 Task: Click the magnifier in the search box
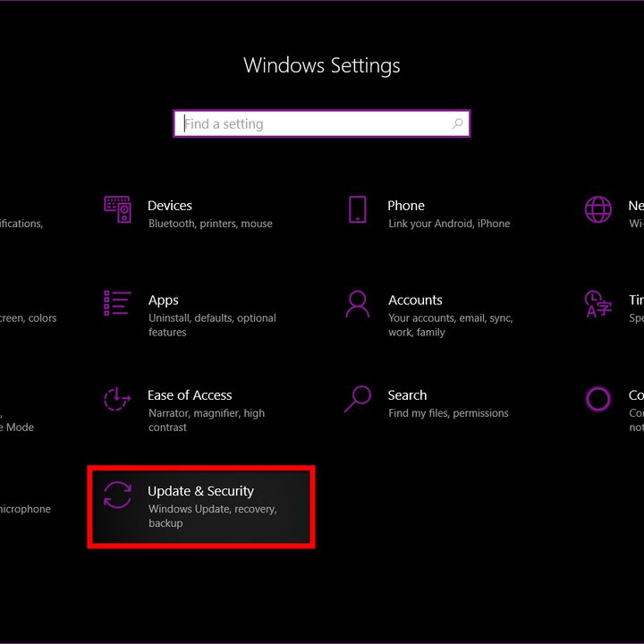(458, 123)
